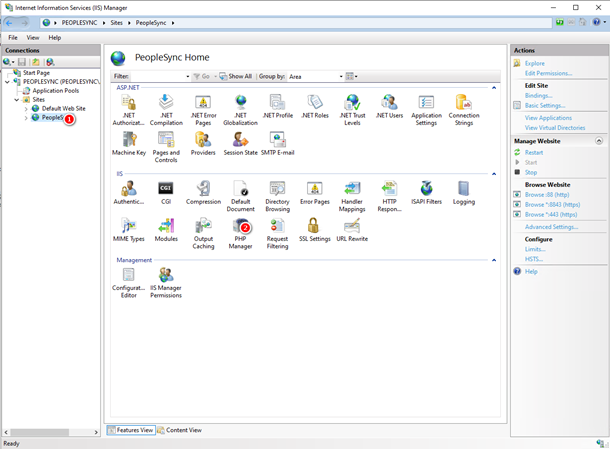This screenshot has width=610, height=449.
Task: Select Application Pools in tree
Action: tap(55, 91)
